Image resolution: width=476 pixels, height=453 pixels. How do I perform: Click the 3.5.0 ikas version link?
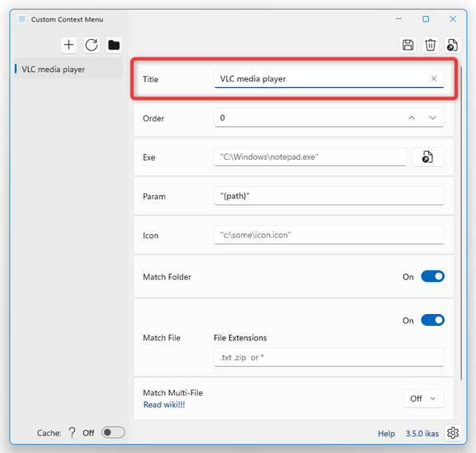(422, 434)
